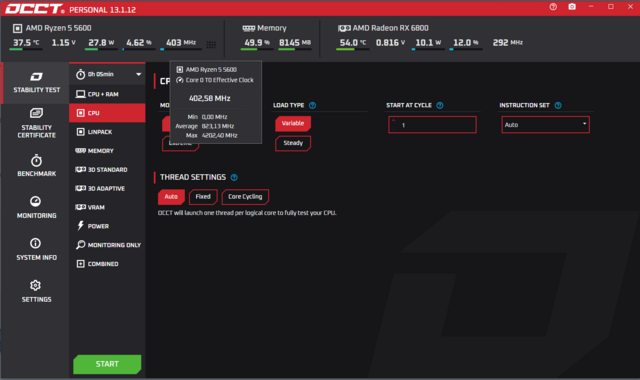Open the Stability Certificate section icon
The image size is (640, 380).
click(36, 113)
